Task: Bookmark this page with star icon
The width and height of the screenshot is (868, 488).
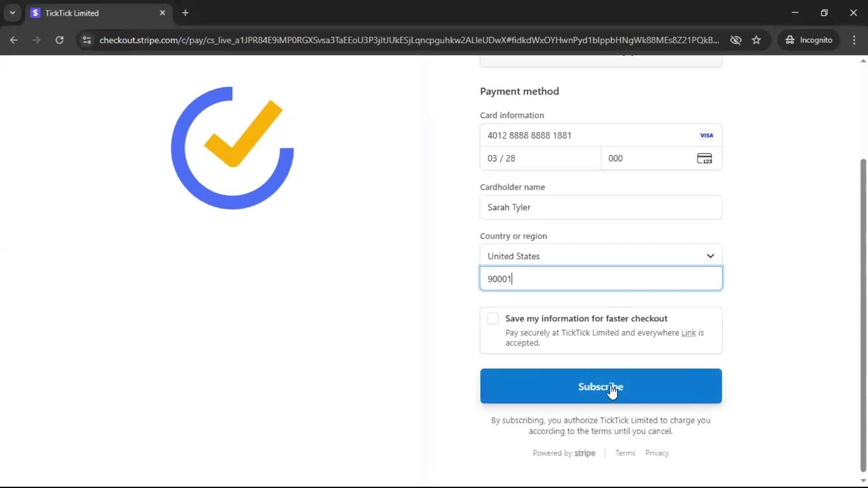Action: point(756,40)
